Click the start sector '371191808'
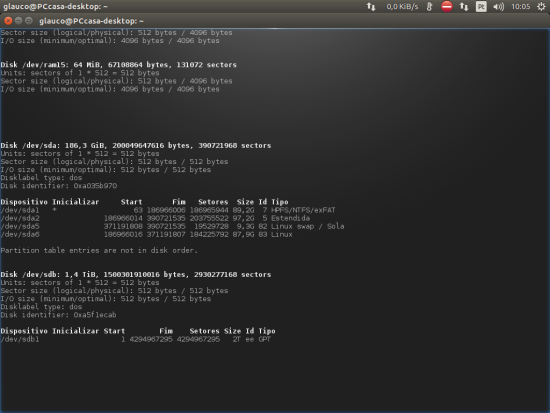The height and width of the screenshot is (413, 550). pos(123,226)
